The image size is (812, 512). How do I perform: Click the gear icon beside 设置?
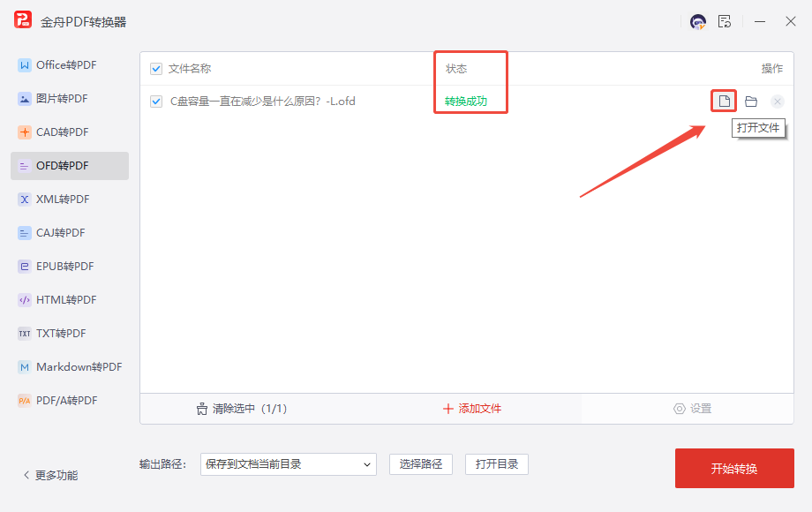(x=679, y=409)
